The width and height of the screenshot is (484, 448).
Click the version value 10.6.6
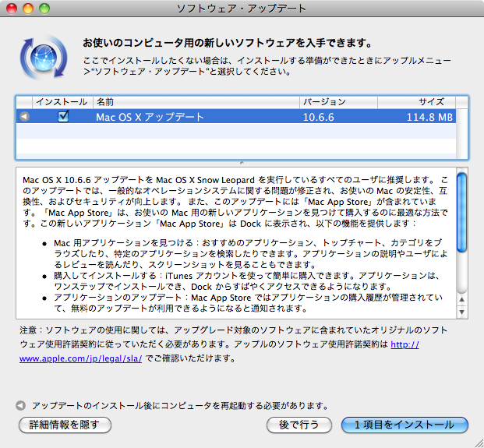tap(319, 117)
